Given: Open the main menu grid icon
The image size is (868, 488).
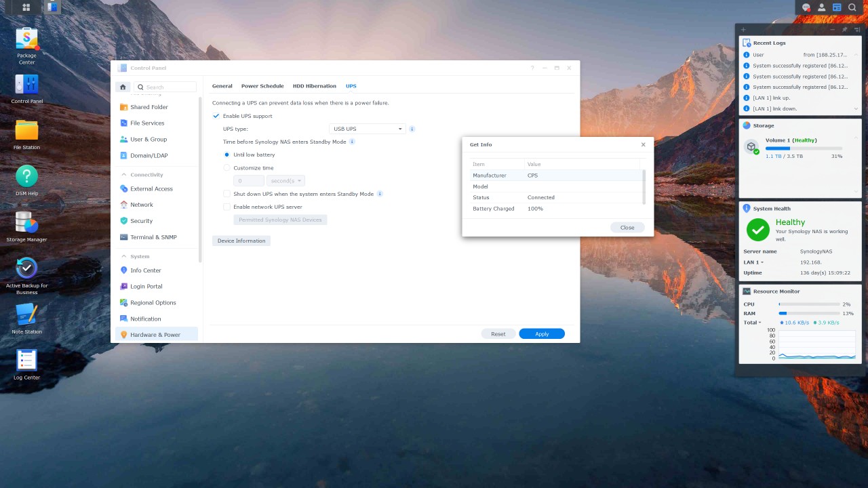Looking at the screenshot, I should [26, 7].
